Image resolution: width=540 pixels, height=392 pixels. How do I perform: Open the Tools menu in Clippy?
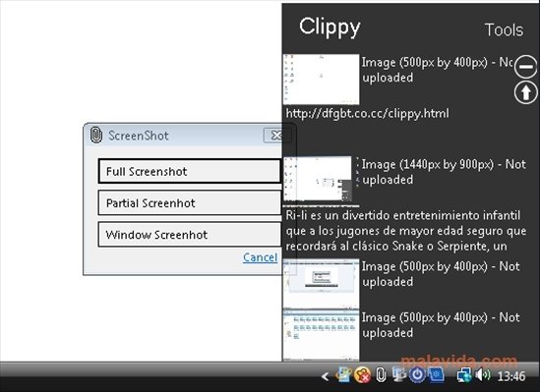[x=504, y=29]
